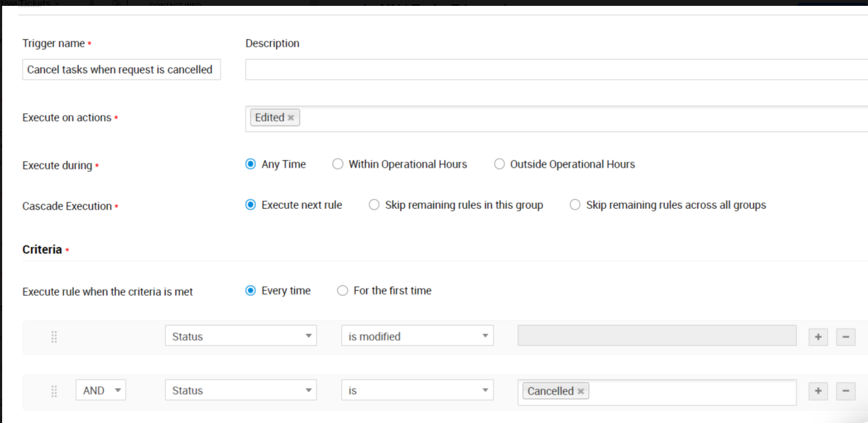Remove the Edited tag from actions
Image resolution: width=868 pixels, height=423 pixels.
tap(291, 118)
